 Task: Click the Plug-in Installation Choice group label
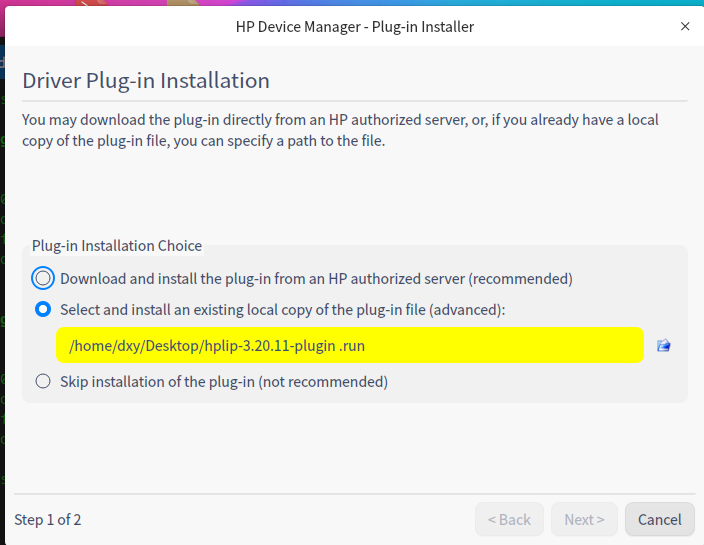117,245
